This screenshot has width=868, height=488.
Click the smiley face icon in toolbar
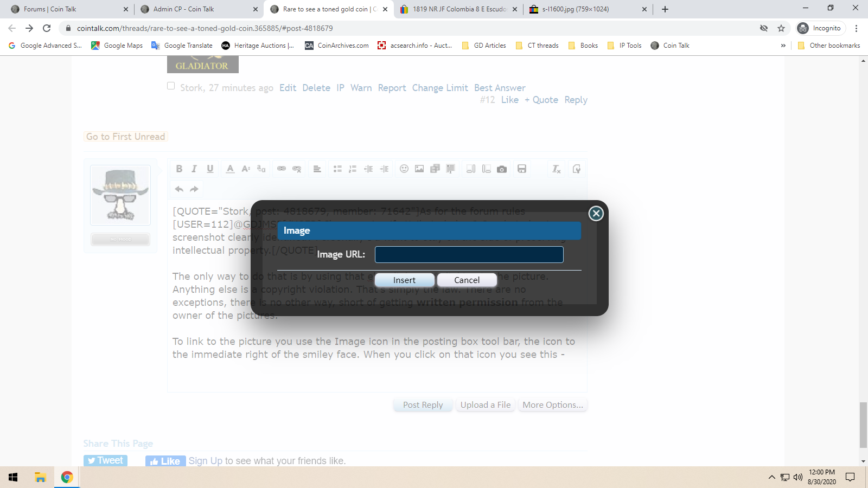[404, 169]
